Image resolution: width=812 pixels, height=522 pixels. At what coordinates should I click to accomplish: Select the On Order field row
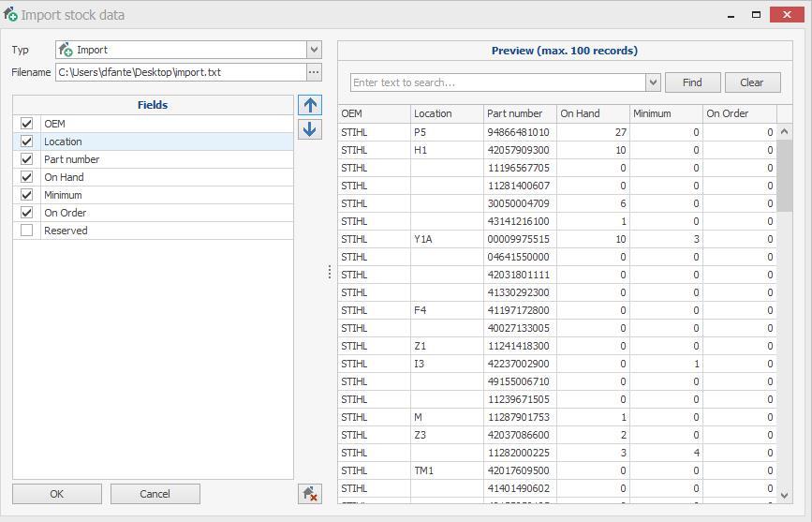click(x=153, y=213)
